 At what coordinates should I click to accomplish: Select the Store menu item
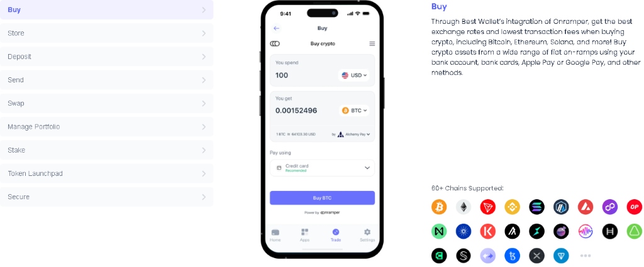point(106,33)
